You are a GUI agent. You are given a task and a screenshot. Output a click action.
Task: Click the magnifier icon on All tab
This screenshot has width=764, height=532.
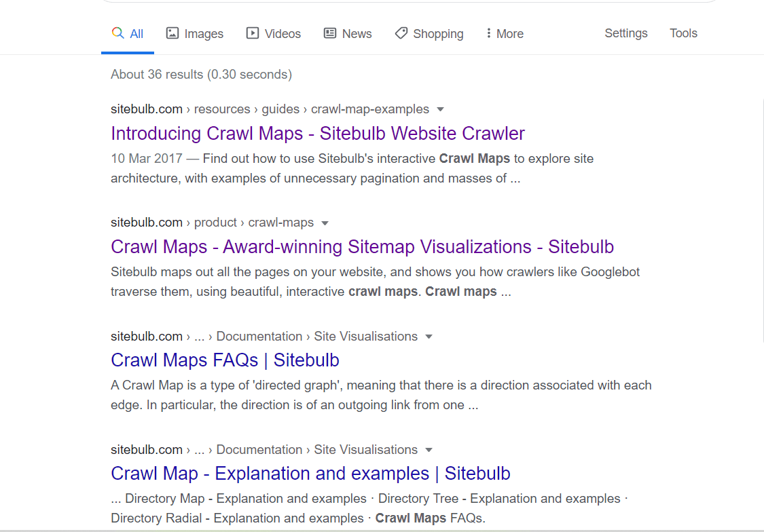(x=117, y=33)
